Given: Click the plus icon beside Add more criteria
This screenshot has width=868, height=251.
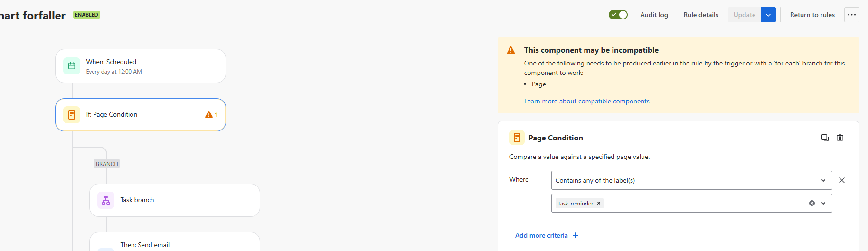Looking at the screenshot, I should click(x=576, y=235).
